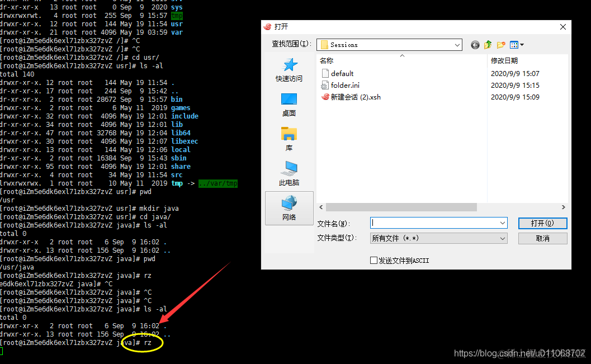Click the 'mkdir java' command line in terminal
The image size is (591, 364).
pyautogui.click(x=89, y=209)
